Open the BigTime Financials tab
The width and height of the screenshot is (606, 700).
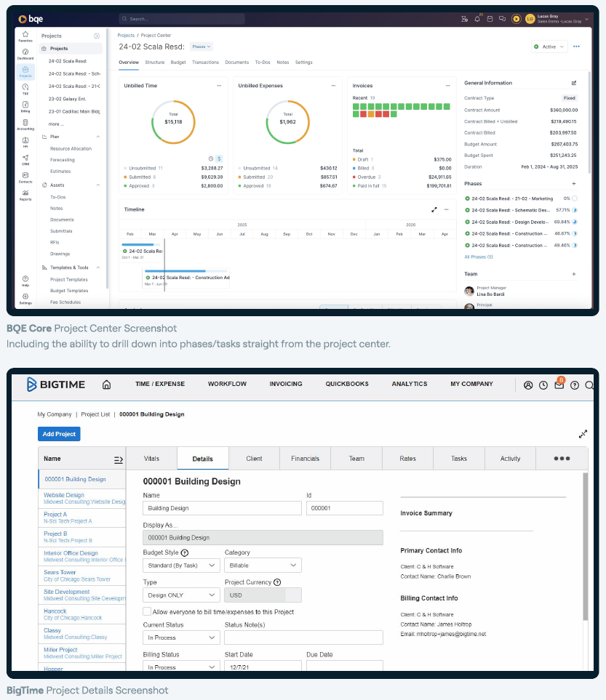coord(306,459)
